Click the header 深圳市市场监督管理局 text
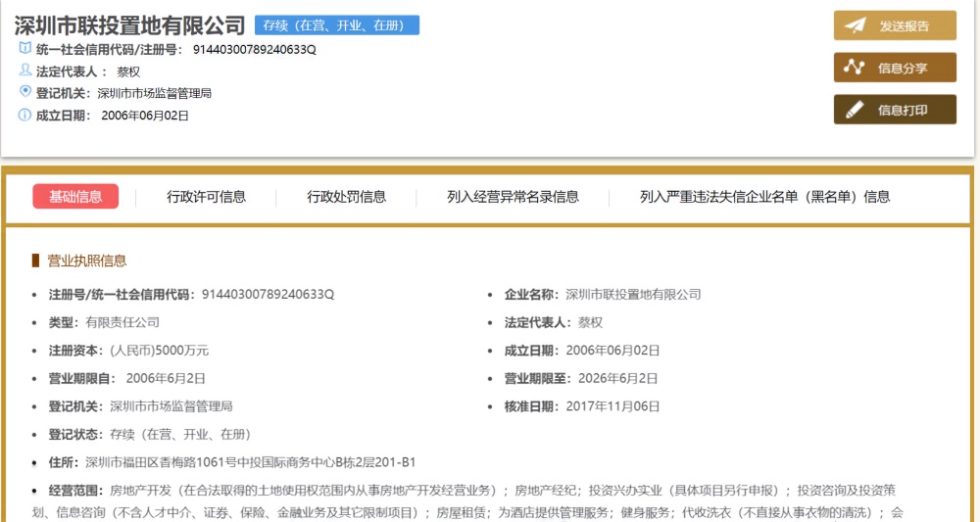The image size is (980, 522). coord(155,94)
